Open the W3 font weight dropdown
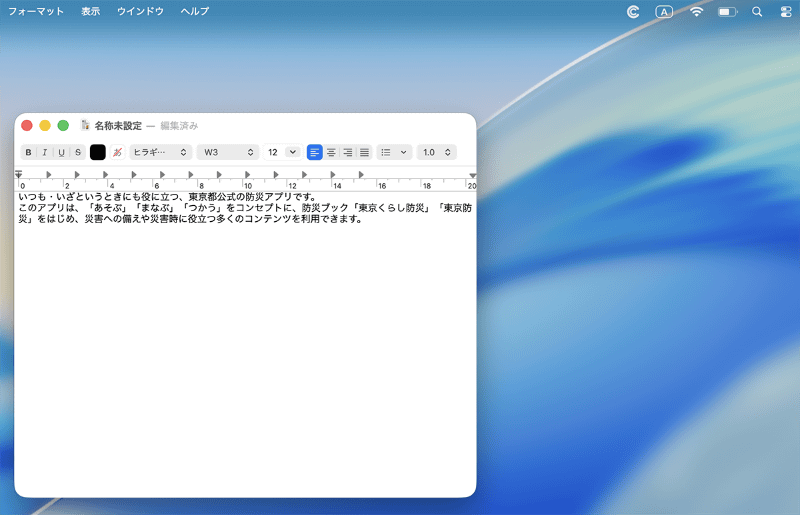800x515 pixels. [x=228, y=152]
